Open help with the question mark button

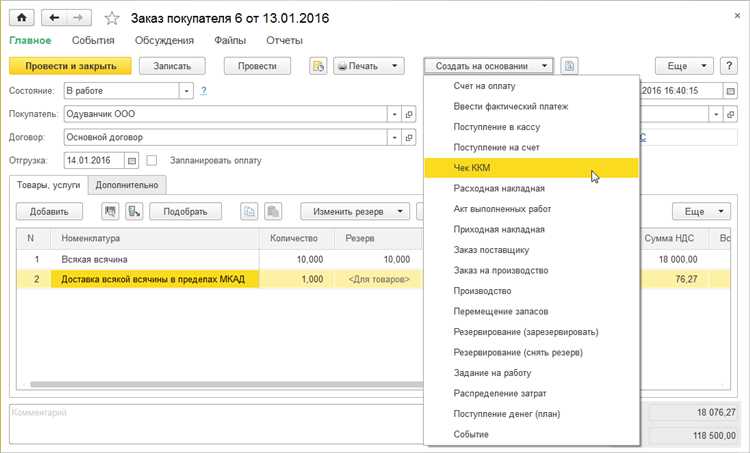728,66
